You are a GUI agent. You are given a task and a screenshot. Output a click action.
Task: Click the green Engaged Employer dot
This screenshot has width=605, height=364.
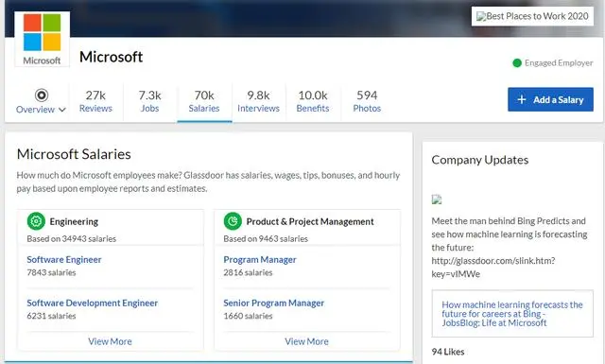coord(517,63)
